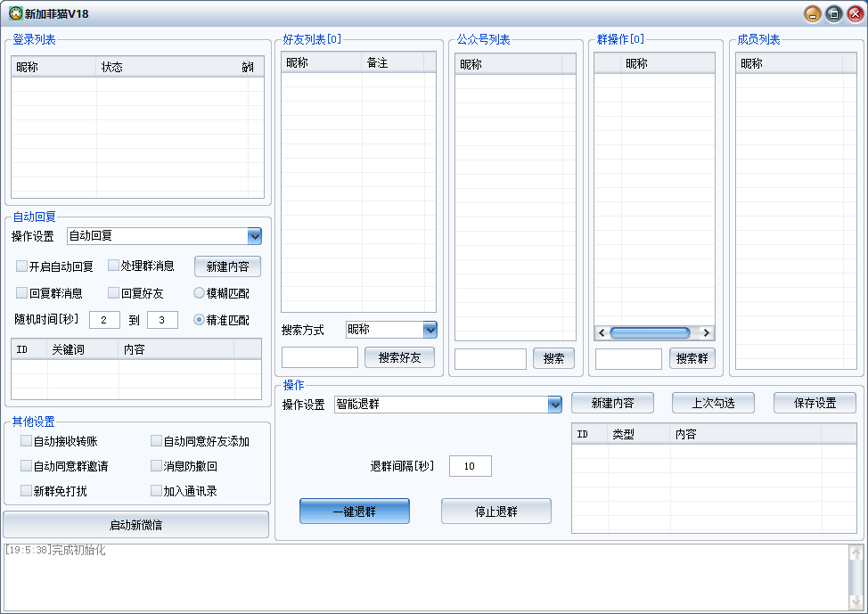Viewport: 868px width, 614px height.
Task: Select the 模糊匹配 radio button
Action: tap(200, 293)
